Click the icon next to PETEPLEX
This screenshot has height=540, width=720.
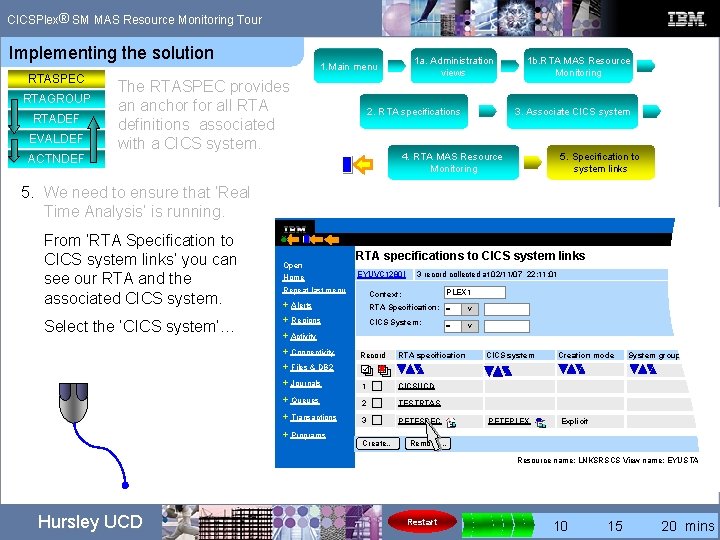point(541,422)
